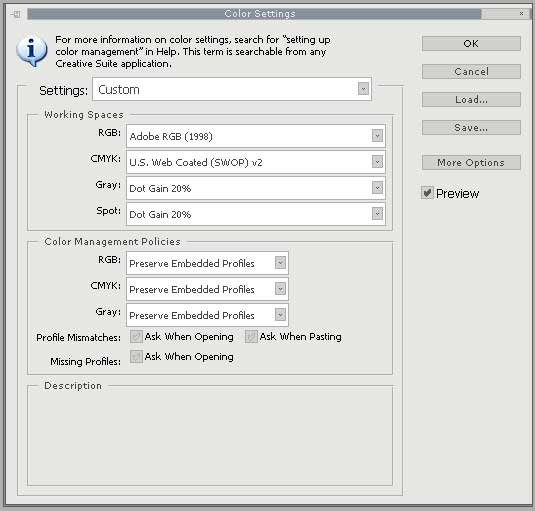Screen dimensions: 535x511
Task: Click the blue info speech-bubble icon
Action: [32, 51]
